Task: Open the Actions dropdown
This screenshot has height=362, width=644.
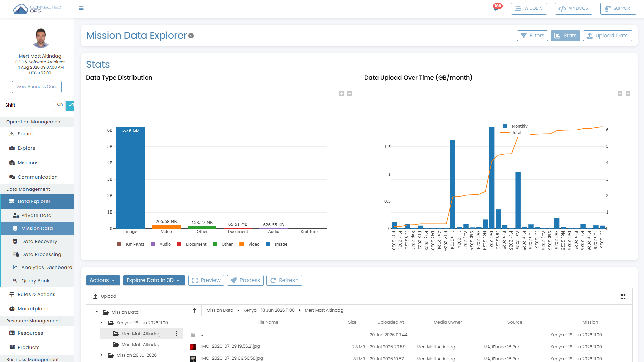Action: click(103, 280)
